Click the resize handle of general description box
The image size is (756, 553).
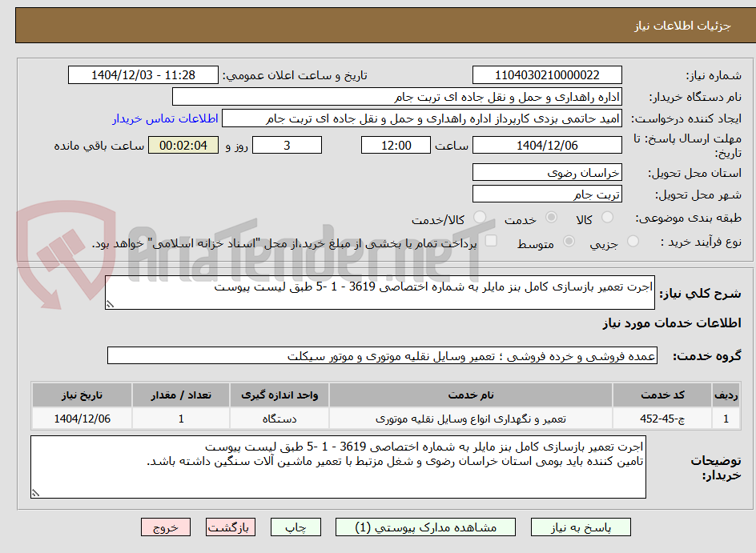[x=110, y=304]
